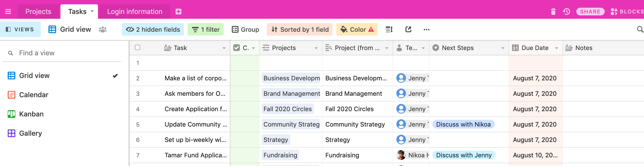Open the C. column dropdown arrow

[254, 48]
